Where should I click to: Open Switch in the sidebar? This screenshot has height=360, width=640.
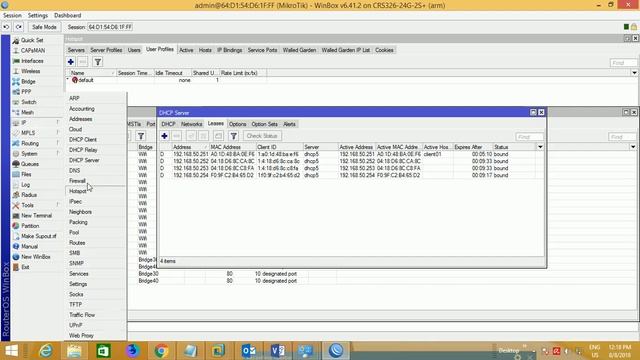tap(29, 102)
